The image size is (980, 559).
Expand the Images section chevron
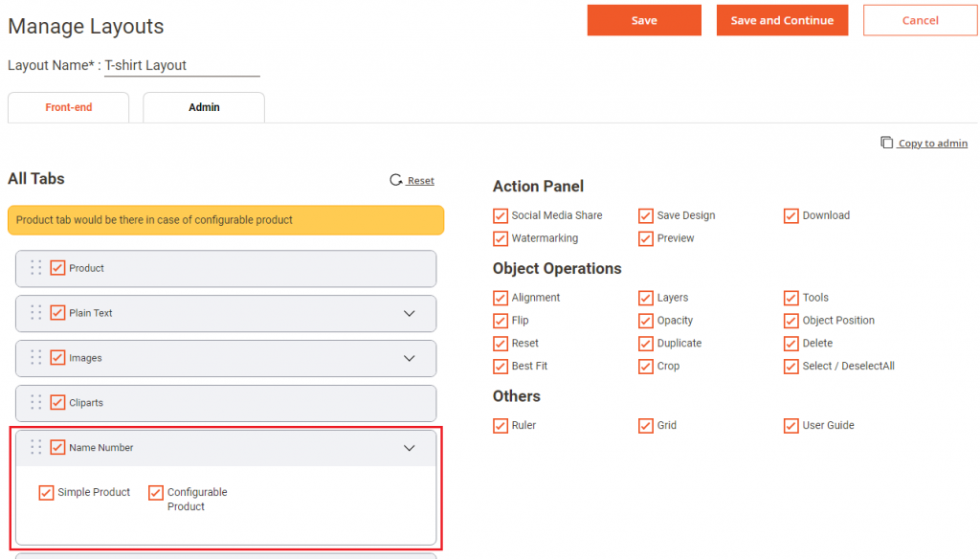point(410,358)
